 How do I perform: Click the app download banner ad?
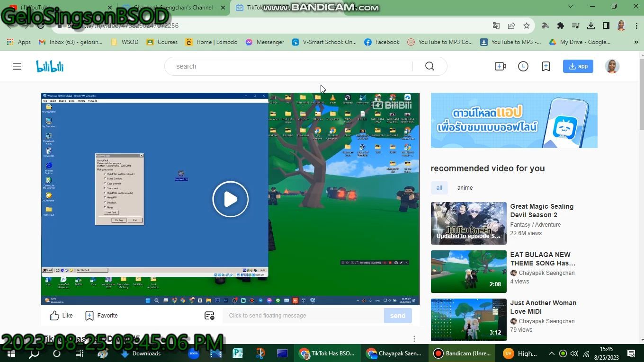pos(514,120)
